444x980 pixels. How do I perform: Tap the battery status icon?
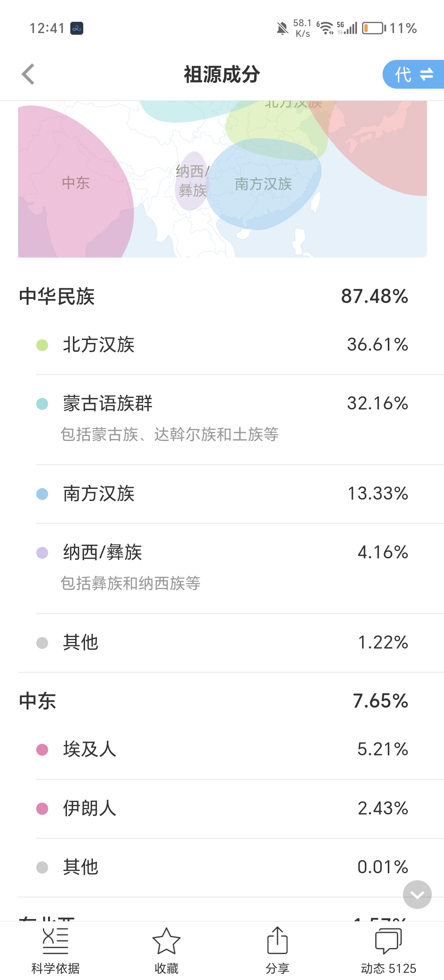374,28
